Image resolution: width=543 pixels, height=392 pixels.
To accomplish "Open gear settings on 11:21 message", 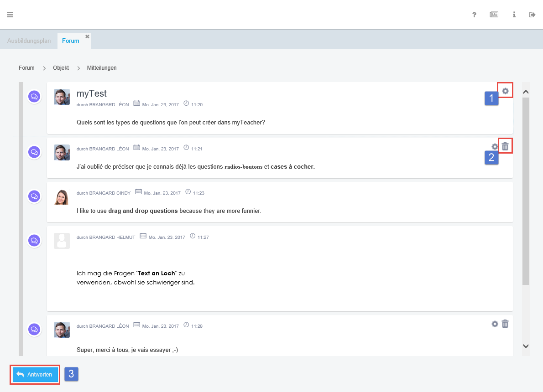I will (495, 147).
